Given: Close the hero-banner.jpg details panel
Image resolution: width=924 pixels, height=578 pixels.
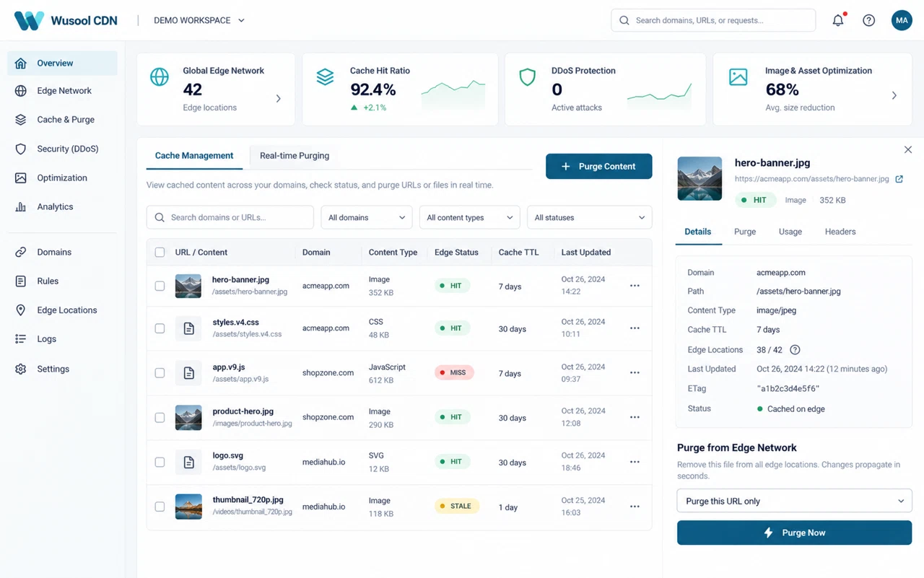Looking at the screenshot, I should (908, 149).
